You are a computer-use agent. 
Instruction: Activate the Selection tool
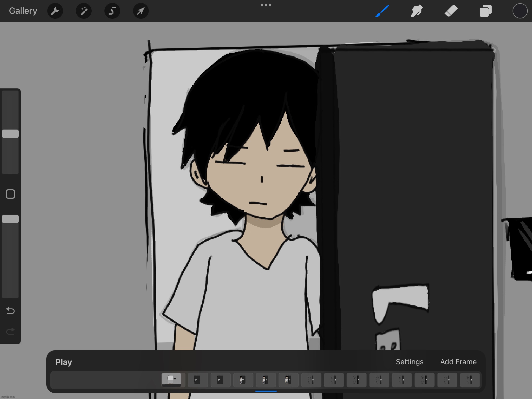(112, 11)
